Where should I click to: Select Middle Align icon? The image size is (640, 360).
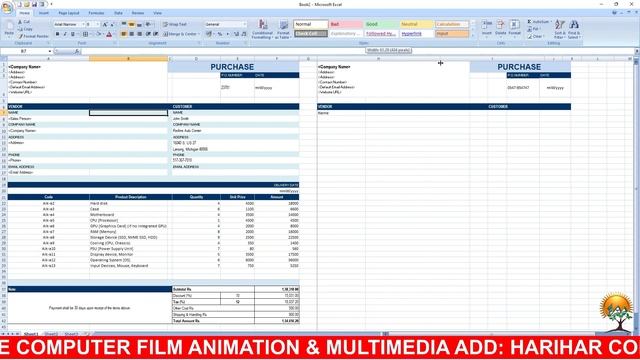pos(131,24)
